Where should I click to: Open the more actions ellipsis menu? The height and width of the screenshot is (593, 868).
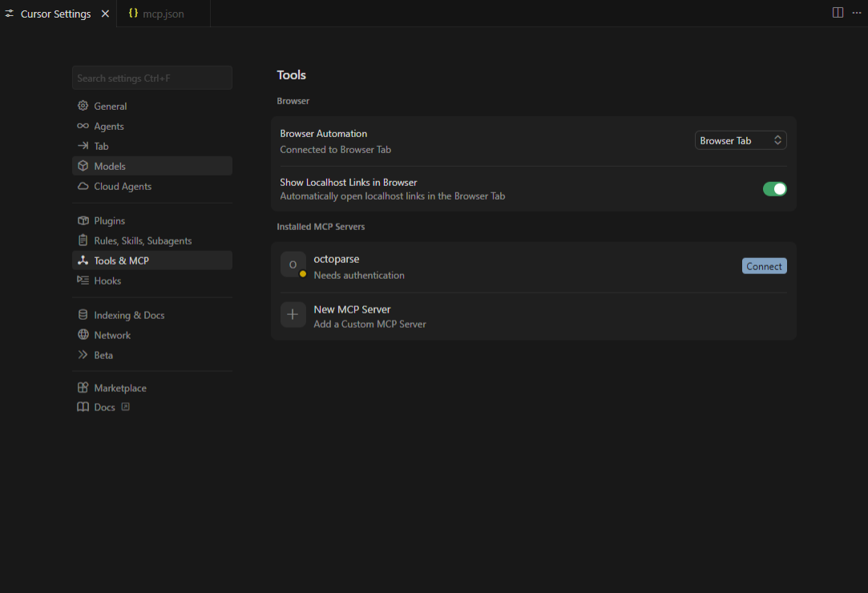click(x=856, y=13)
